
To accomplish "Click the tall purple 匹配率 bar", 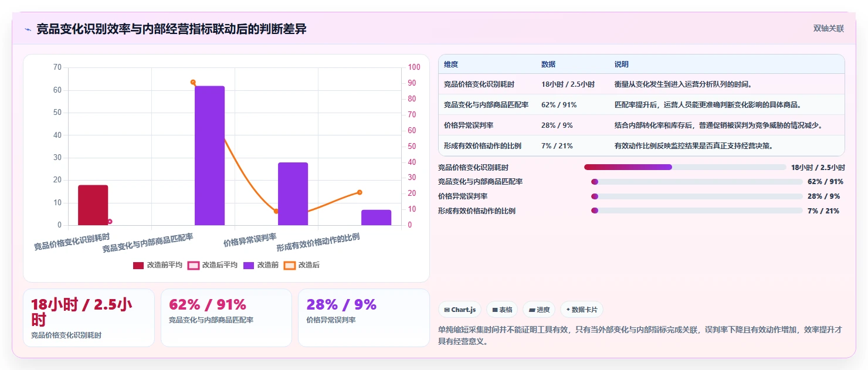I will [210, 155].
